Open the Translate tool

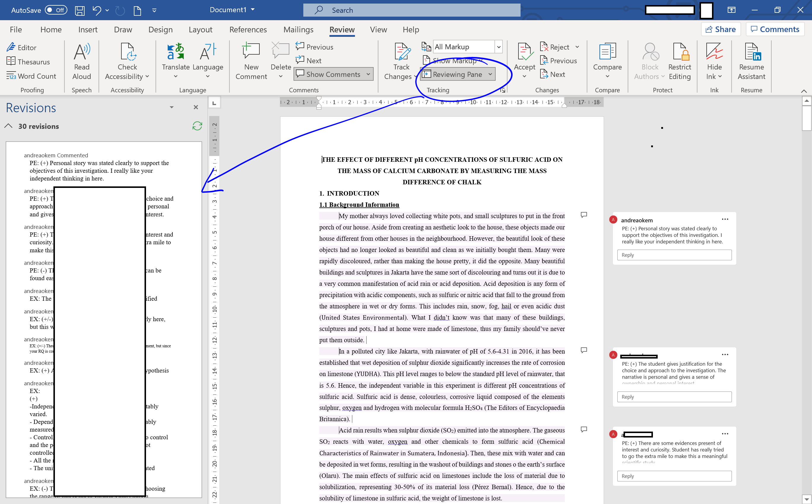[x=176, y=62]
